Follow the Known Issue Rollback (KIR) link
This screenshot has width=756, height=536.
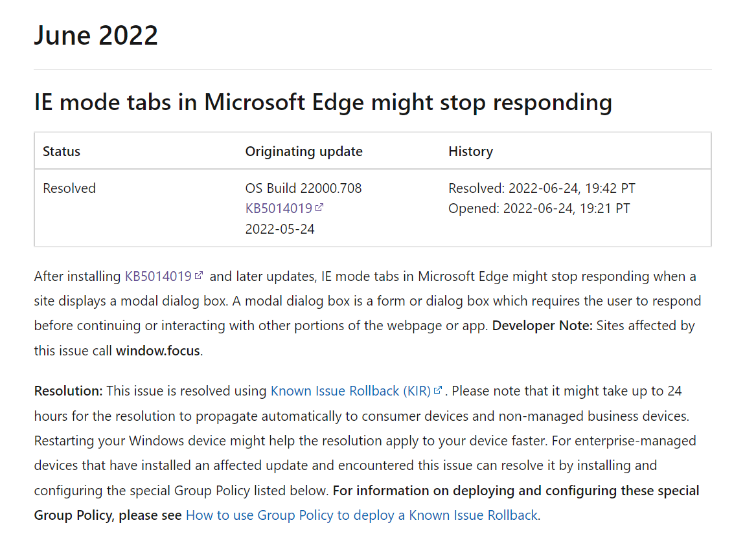350,391
